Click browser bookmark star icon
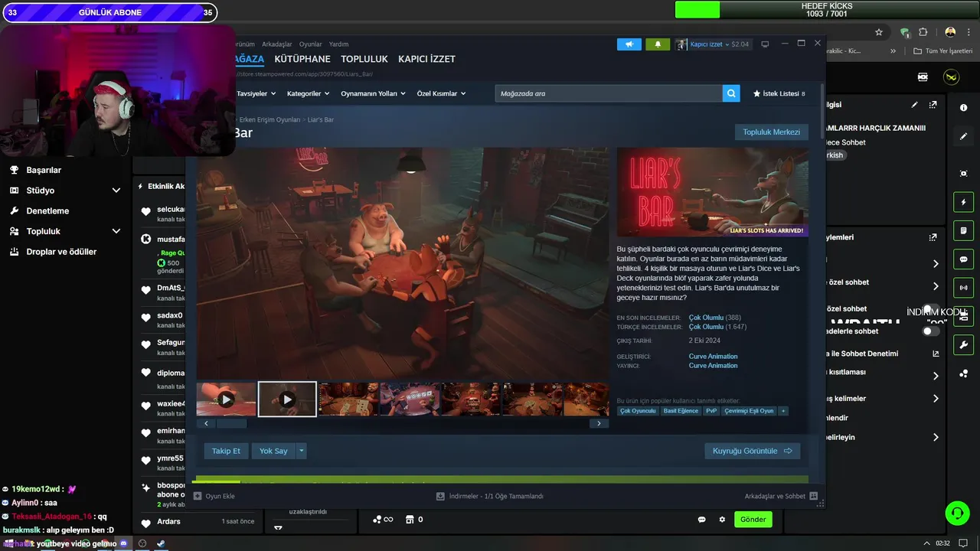Screen dimensions: 980x551 (879, 32)
